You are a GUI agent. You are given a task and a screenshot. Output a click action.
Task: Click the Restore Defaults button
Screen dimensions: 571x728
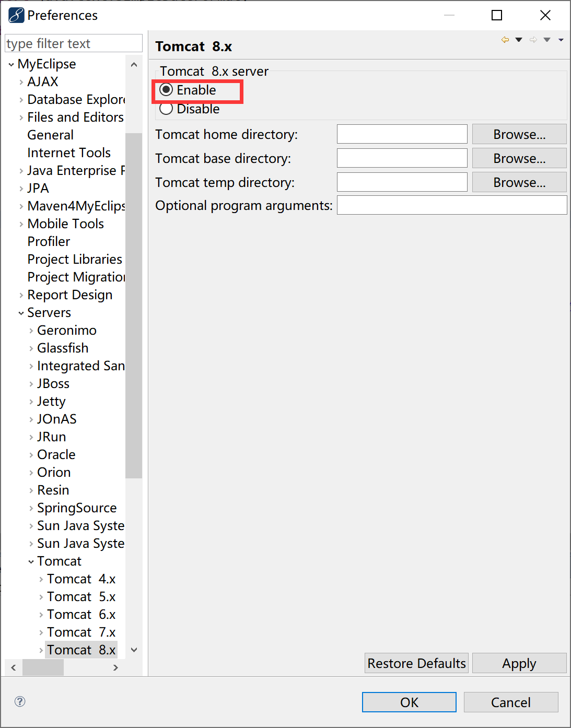[416, 663]
